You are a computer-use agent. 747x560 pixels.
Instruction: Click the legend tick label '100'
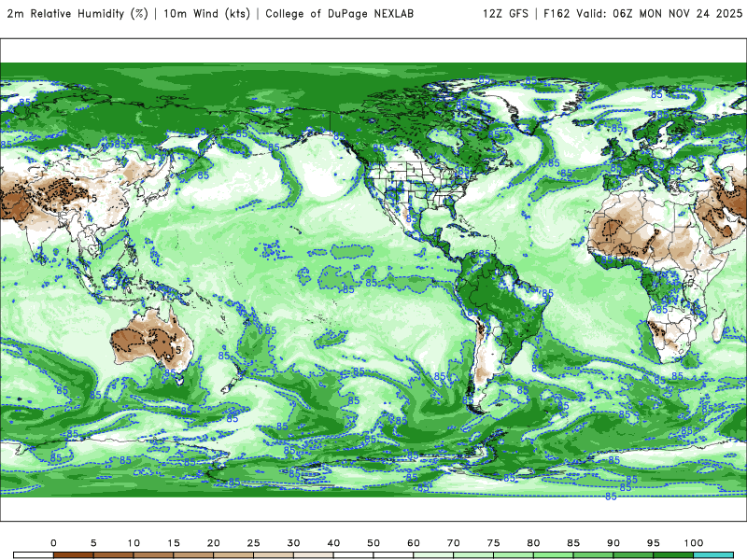(x=694, y=543)
